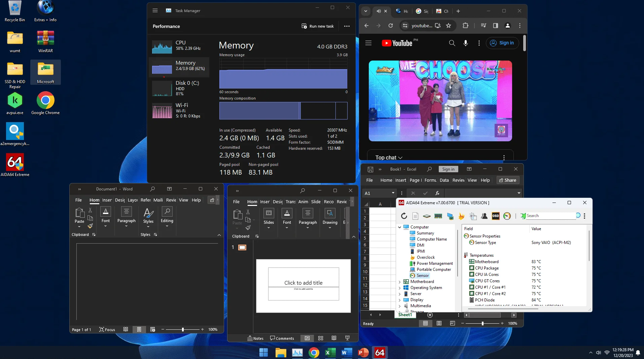Open Comments in PowerPoint status bar
This screenshot has height=359, width=644.
tap(282, 338)
